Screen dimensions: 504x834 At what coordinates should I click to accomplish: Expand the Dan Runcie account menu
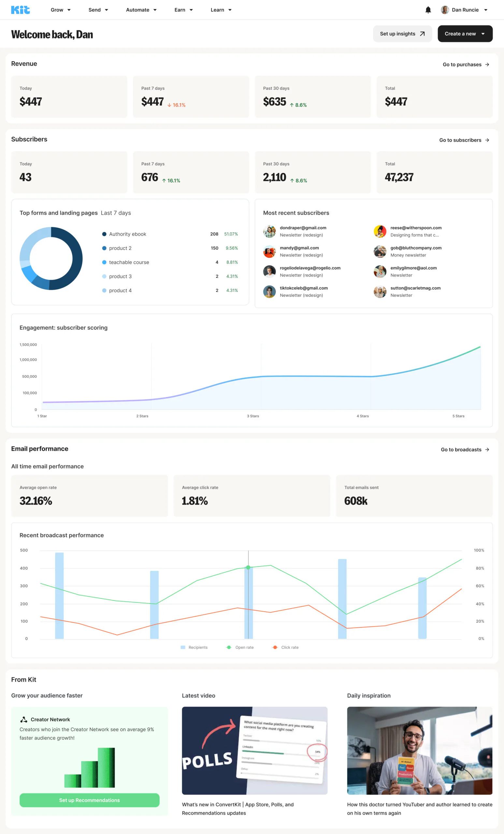tap(486, 10)
